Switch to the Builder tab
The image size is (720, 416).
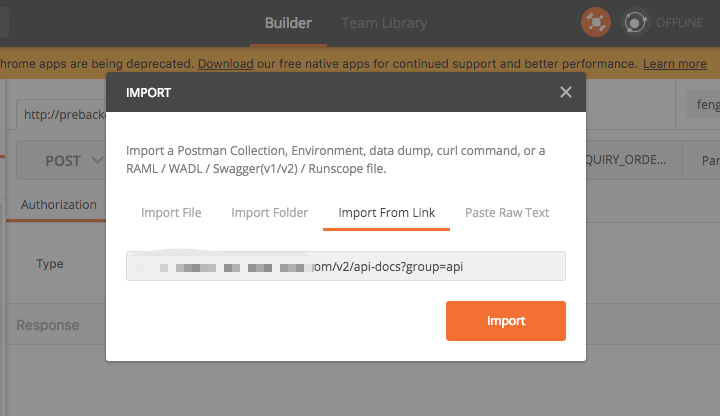tap(288, 23)
